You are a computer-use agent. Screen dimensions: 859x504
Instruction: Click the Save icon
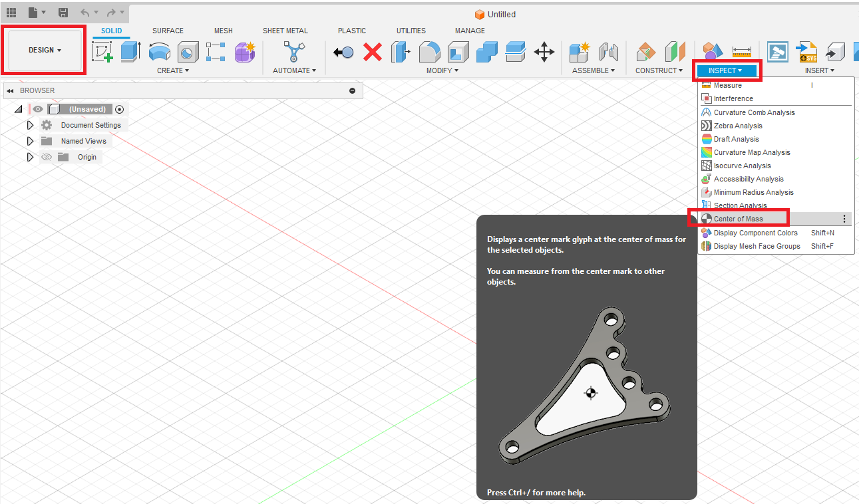[x=63, y=12]
